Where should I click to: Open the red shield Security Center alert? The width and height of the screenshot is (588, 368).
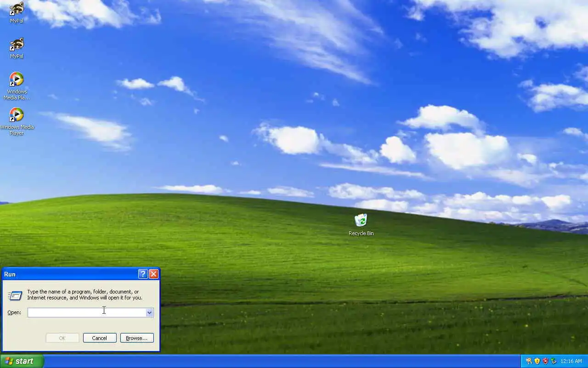tap(545, 361)
